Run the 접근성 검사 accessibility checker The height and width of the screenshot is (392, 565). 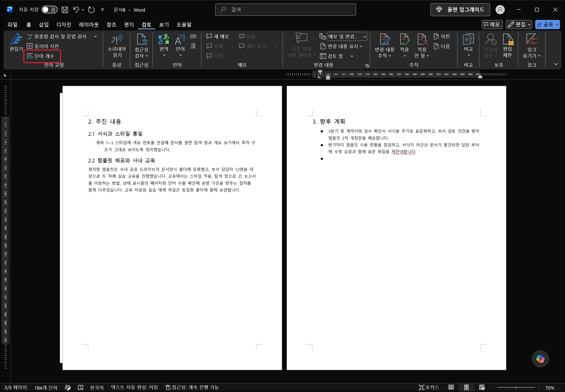[142, 46]
